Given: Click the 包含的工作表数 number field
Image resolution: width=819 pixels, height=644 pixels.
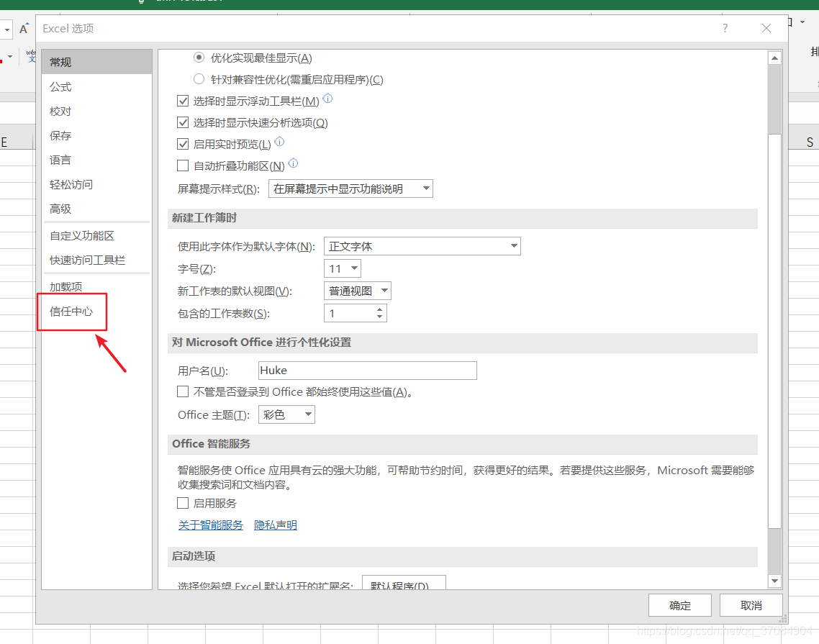Looking at the screenshot, I should [349, 314].
